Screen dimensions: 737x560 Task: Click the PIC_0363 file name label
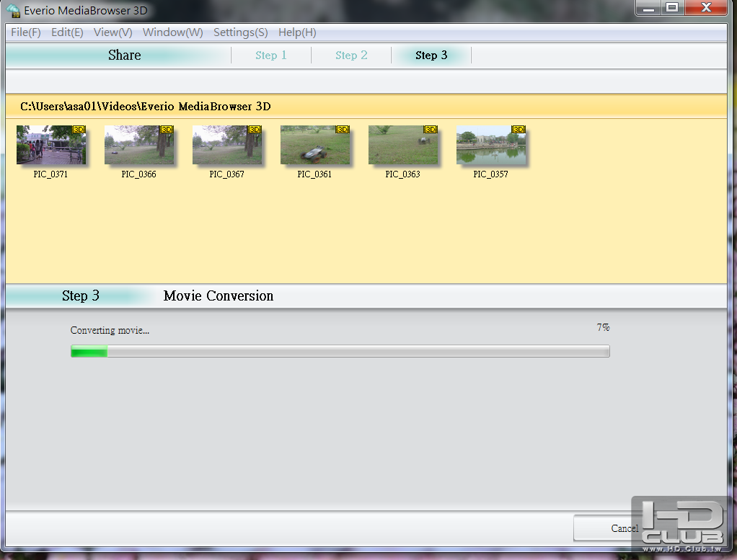pyautogui.click(x=402, y=174)
